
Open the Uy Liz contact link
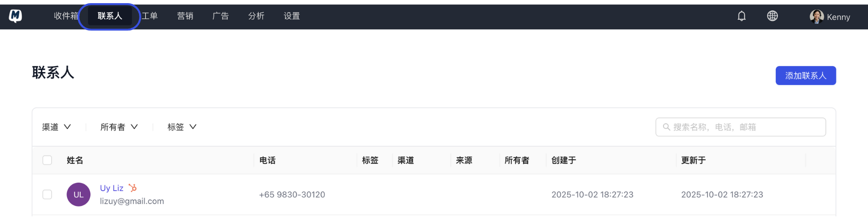[112, 188]
